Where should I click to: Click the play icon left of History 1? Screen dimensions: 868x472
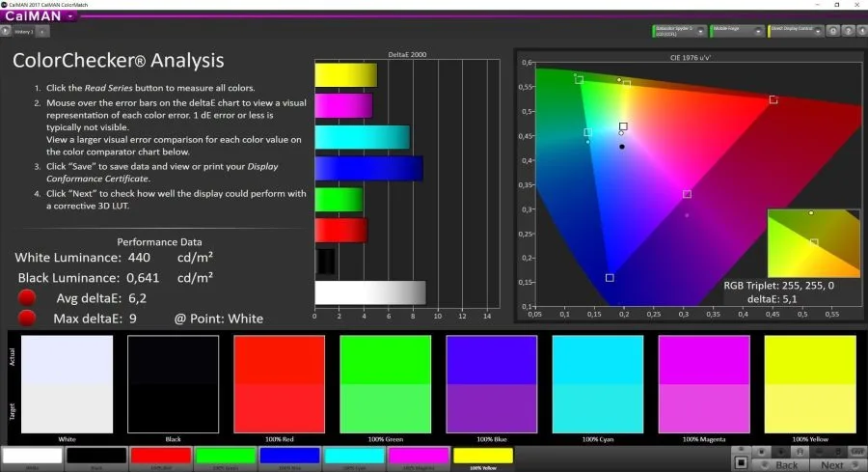click(x=7, y=31)
